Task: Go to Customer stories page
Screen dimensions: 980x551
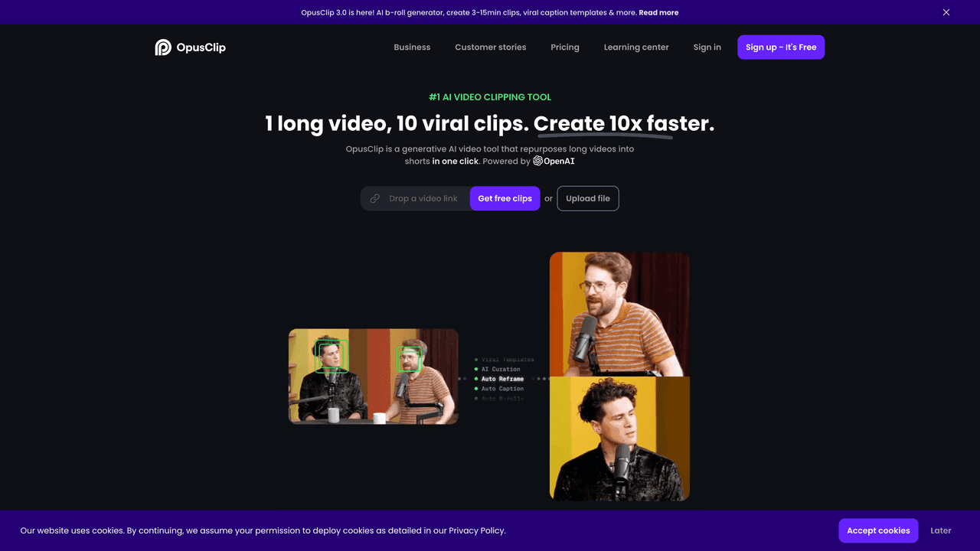Action: tap(491, 47)
